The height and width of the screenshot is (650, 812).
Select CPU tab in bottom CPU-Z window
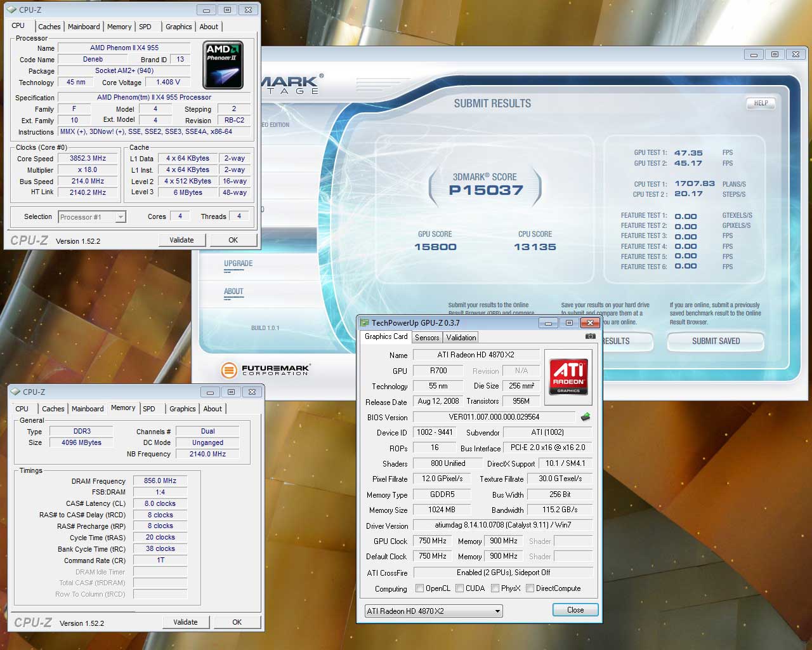pos(22,409)
